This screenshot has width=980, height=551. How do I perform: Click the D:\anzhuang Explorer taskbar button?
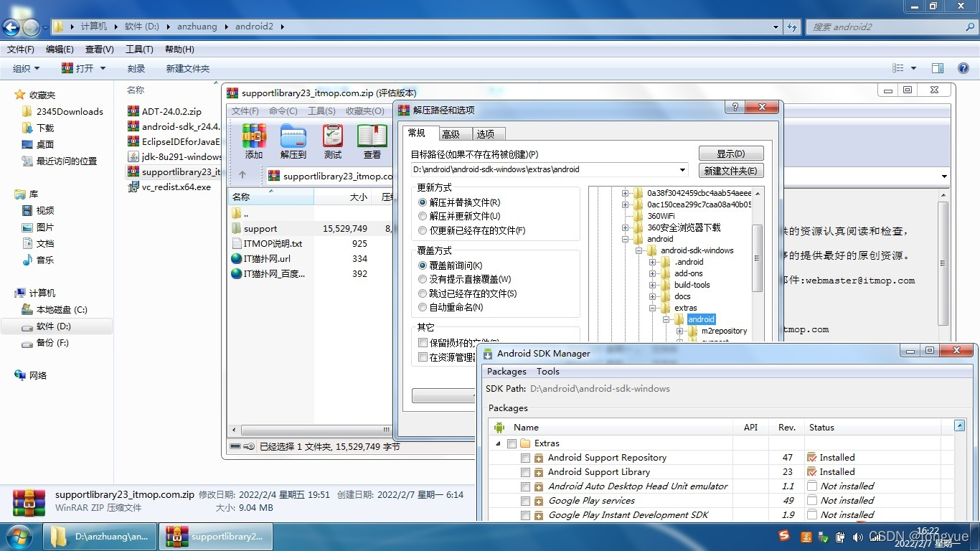click(x=100, y=536)
